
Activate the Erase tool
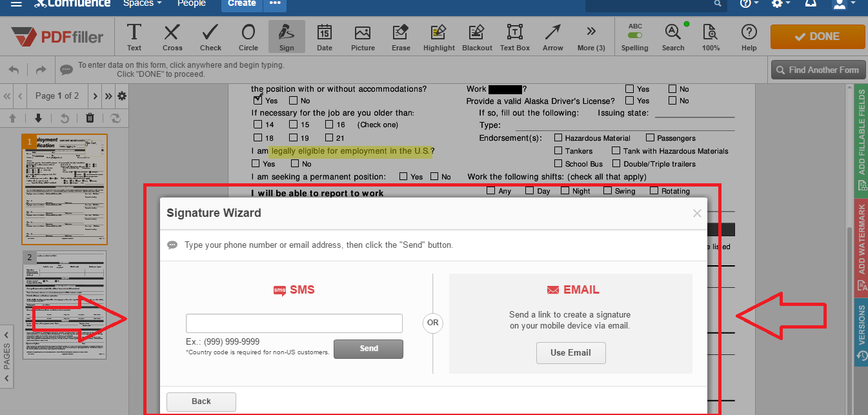pos(401,37)
